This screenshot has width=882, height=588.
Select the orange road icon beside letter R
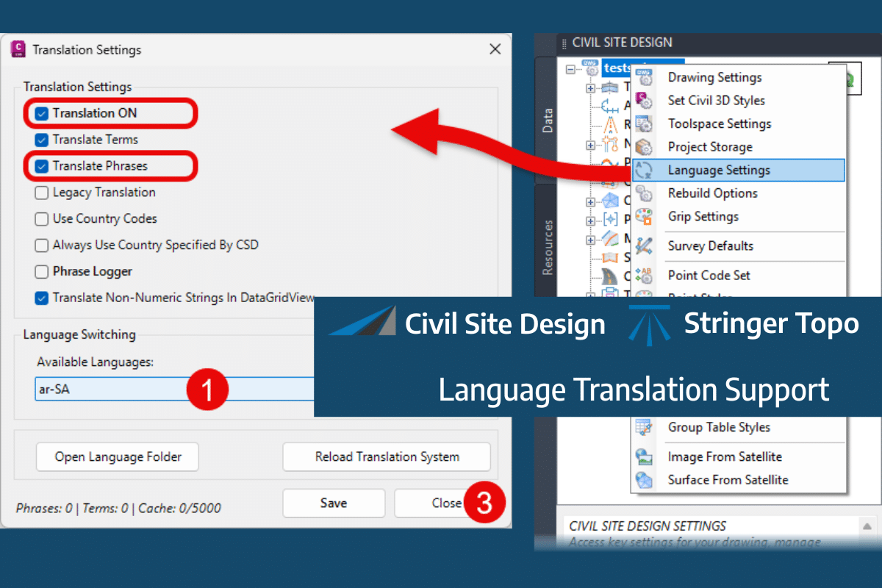611,125
